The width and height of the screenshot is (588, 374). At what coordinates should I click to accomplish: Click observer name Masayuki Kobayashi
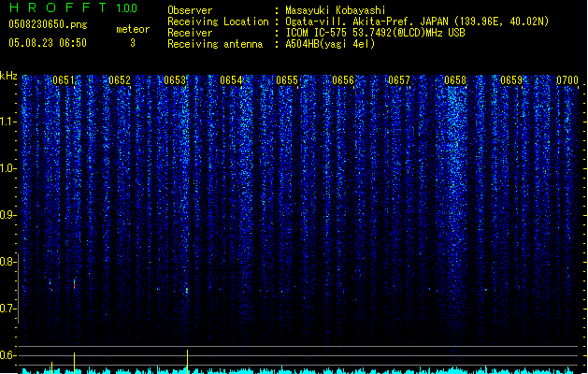click(x=336, y=10)
